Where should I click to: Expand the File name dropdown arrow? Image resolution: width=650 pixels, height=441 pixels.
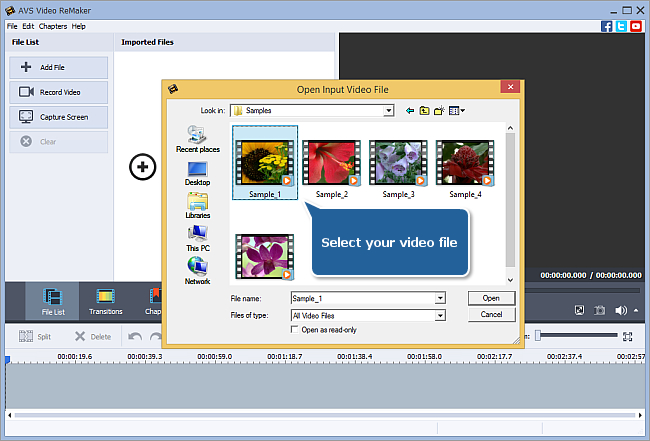(x=440, y=298)
